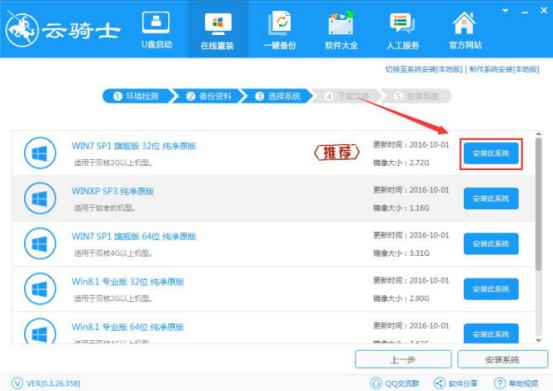The image size is (553, 391).
Task: Open the 一键备份 section
Action: tap(280, 31)
